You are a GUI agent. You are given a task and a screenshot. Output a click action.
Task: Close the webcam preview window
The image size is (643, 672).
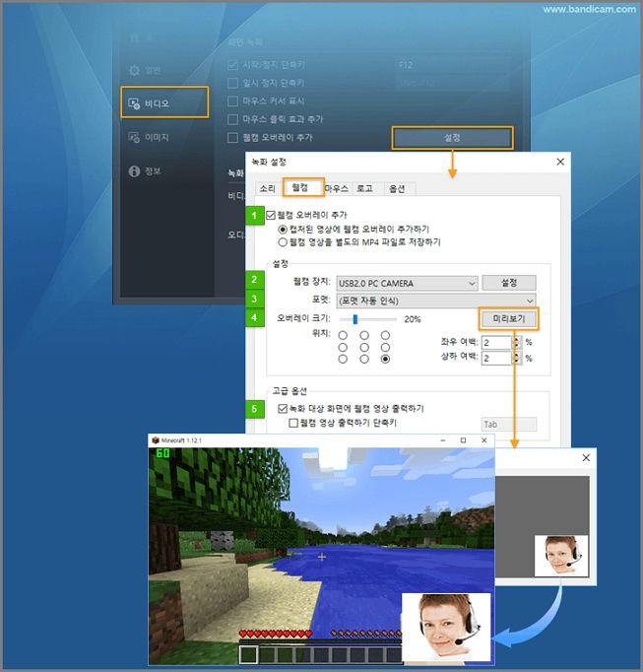point(586,458)
